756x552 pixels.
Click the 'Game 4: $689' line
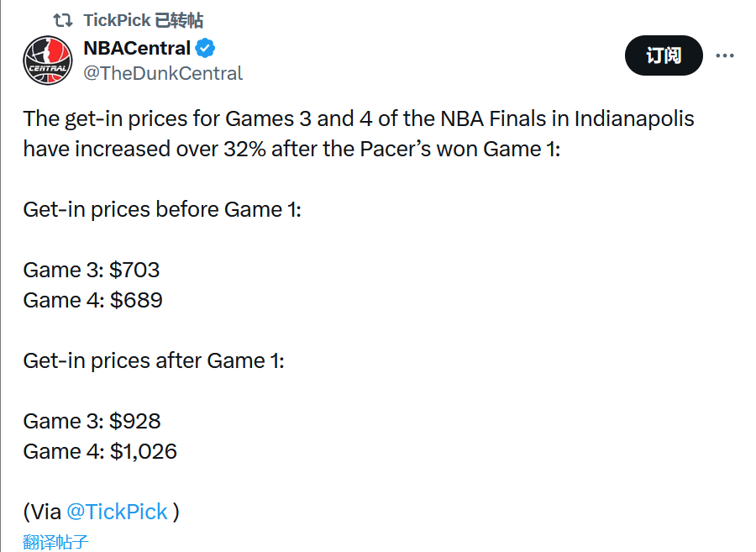pos(92,300)
